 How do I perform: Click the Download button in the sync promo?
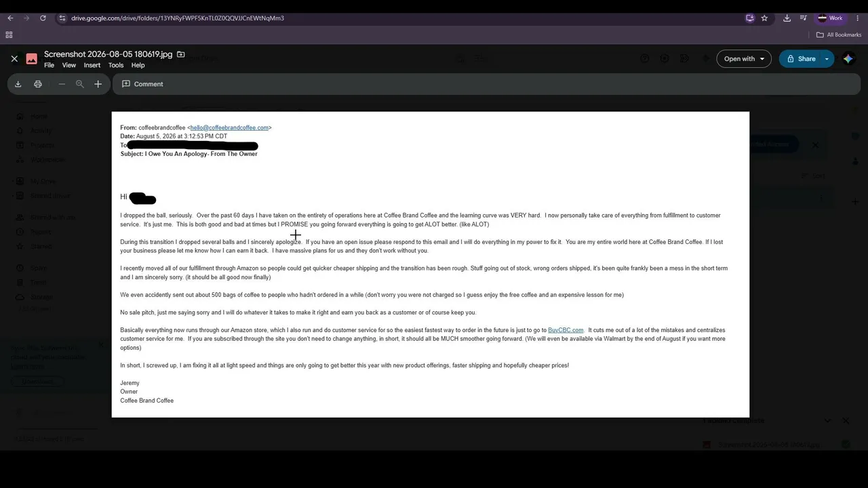[x=38, y=382]
